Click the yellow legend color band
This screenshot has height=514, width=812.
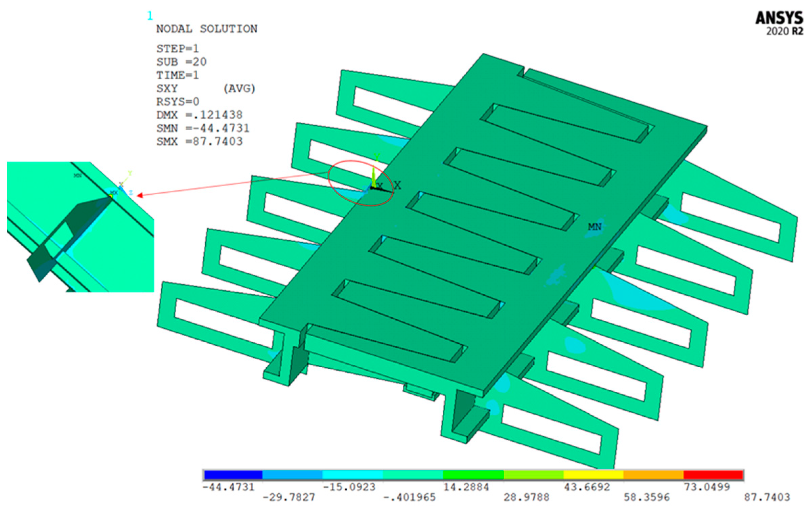(x=593, y=475)
